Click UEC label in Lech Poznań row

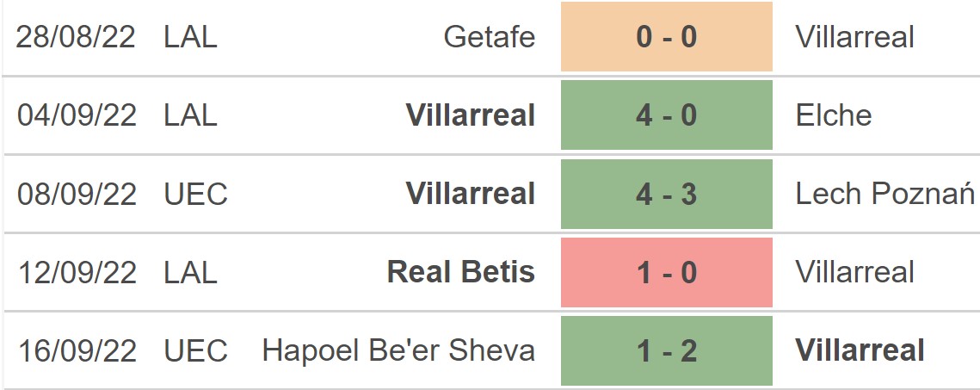195,195
